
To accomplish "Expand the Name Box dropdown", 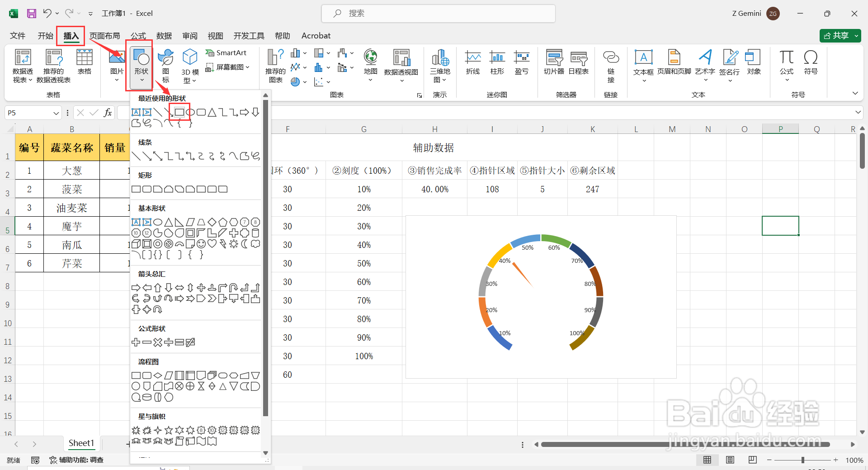I will (x=56, y=113).
